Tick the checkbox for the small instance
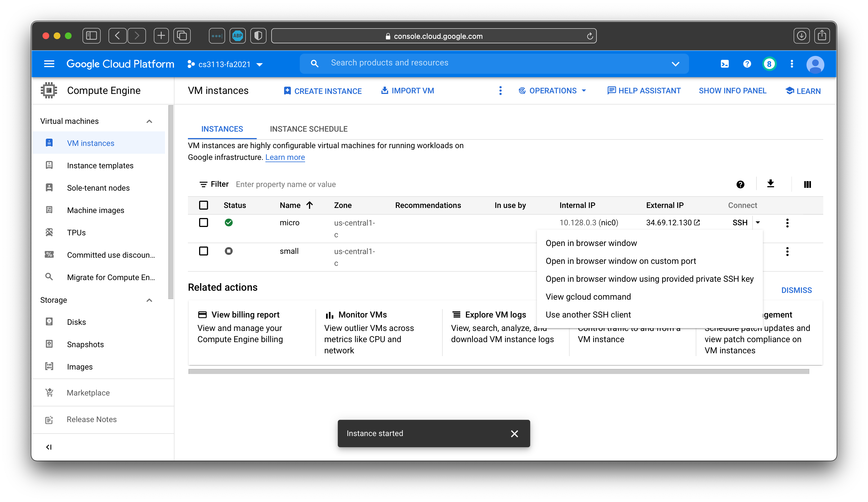 204,251
